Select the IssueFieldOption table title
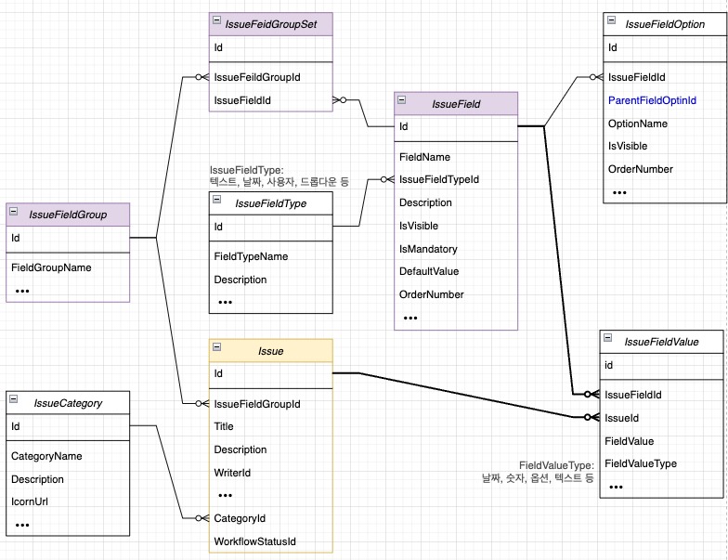This screenshot has height=560, width=728. click(665, 24)
